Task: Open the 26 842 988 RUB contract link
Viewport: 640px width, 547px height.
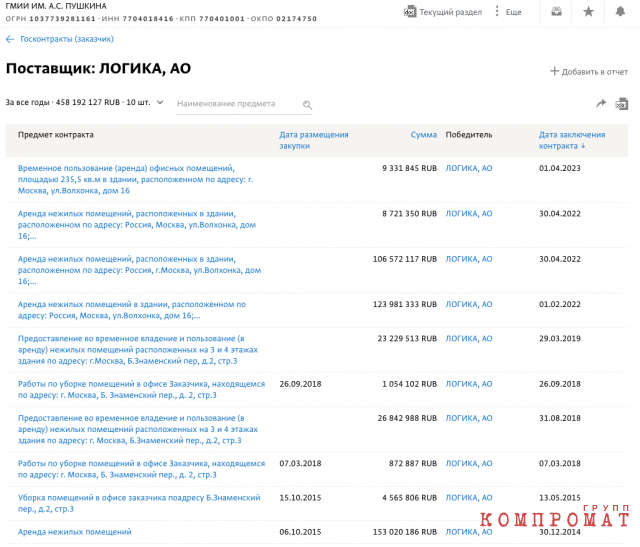Action: click(x=138, y=429)
